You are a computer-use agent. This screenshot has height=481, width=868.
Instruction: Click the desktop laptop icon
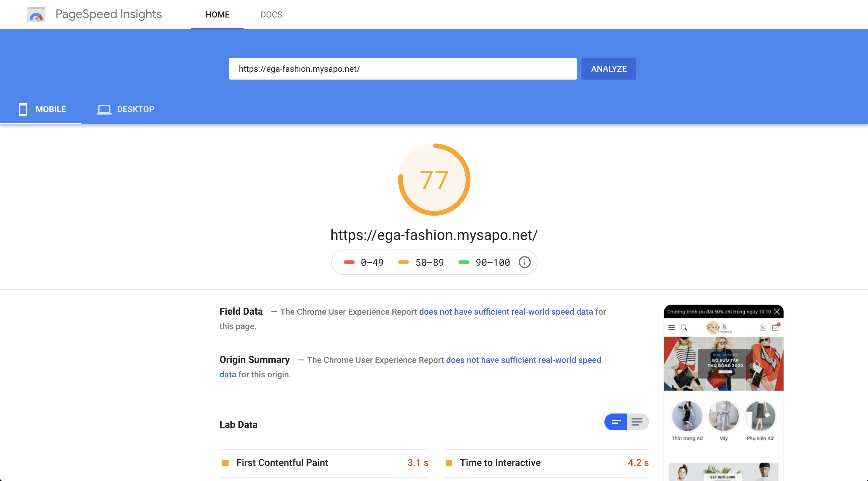click(104, 109)
